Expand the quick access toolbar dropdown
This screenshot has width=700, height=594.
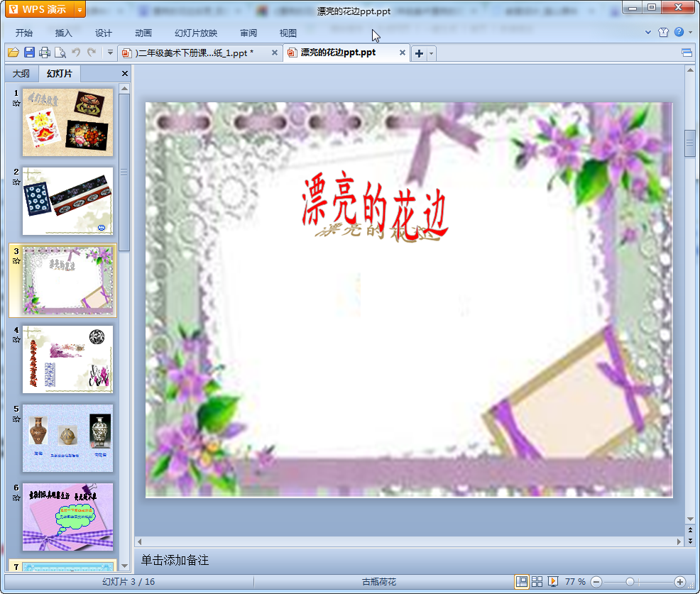[110, 53]
